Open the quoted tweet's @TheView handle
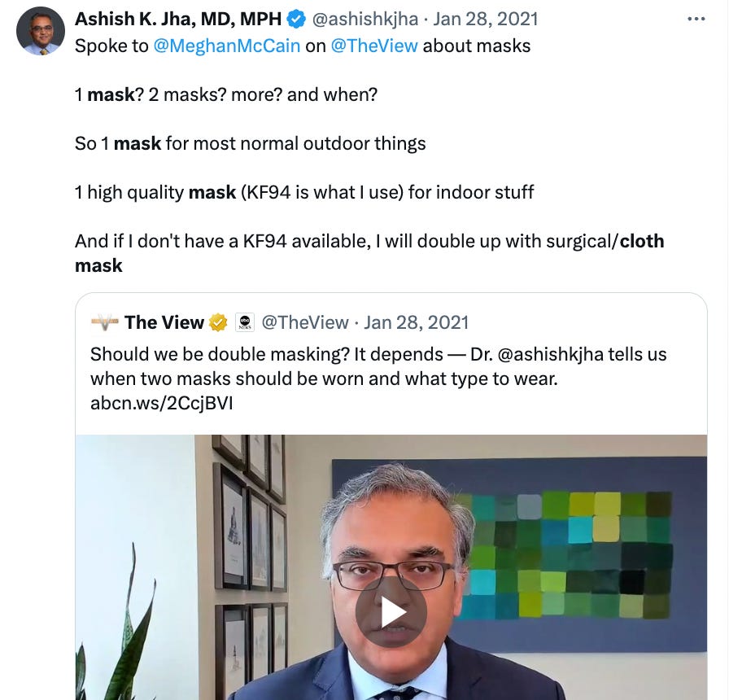This screenshot has width=729, height=700. (305, 322)
